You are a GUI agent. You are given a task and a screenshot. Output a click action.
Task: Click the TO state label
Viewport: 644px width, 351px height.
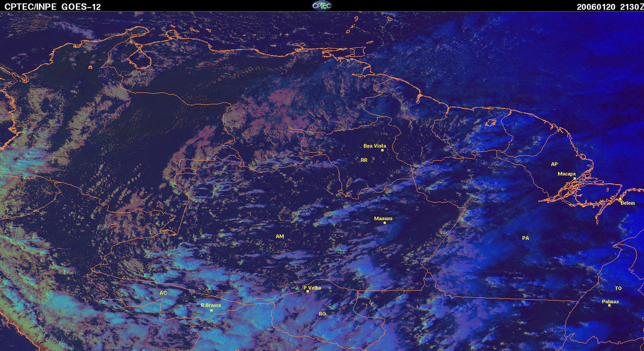click(618, 288)
